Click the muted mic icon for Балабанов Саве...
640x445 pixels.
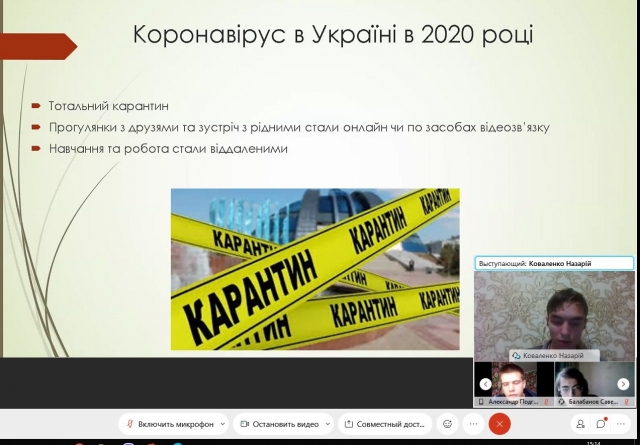(627, 402)
